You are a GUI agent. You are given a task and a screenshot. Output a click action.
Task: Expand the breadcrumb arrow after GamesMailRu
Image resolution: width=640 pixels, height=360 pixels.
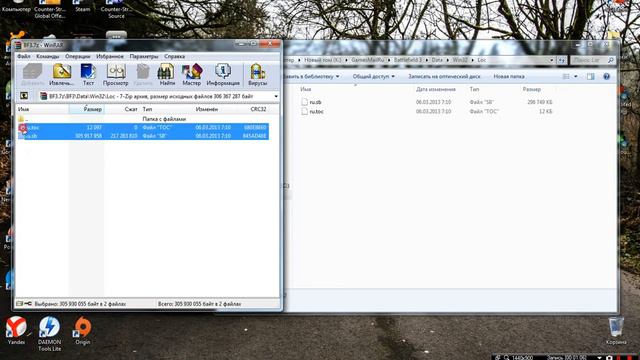click(389, 60)
